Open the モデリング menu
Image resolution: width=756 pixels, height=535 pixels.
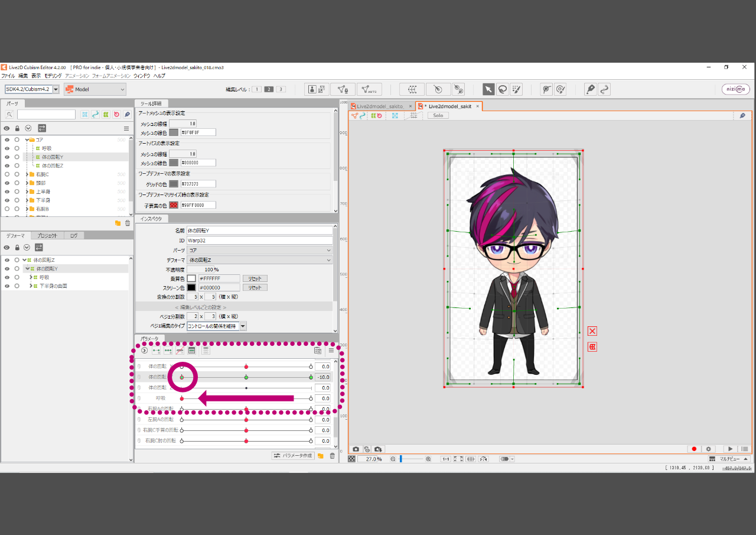point(53,76)
